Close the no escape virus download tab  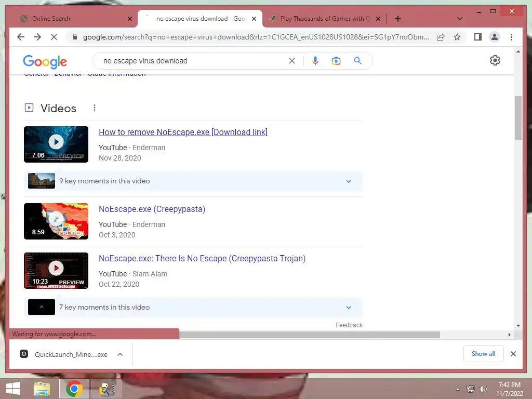[254, 19]
